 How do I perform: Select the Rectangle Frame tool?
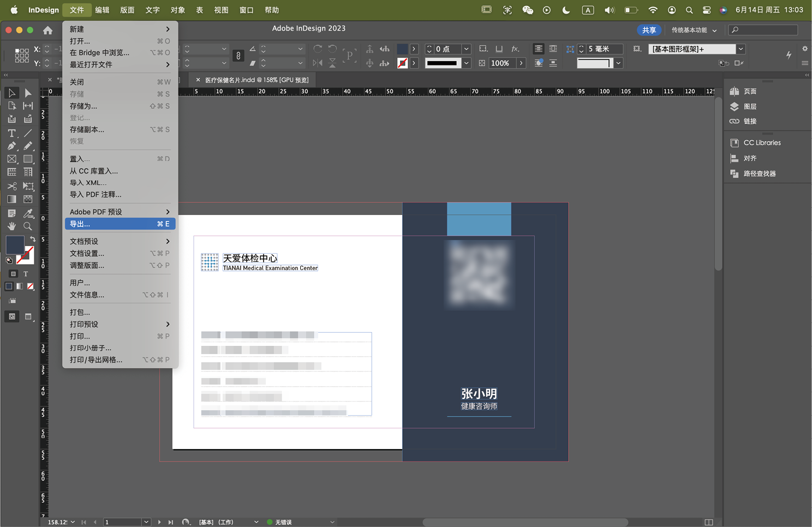[11, 159]
